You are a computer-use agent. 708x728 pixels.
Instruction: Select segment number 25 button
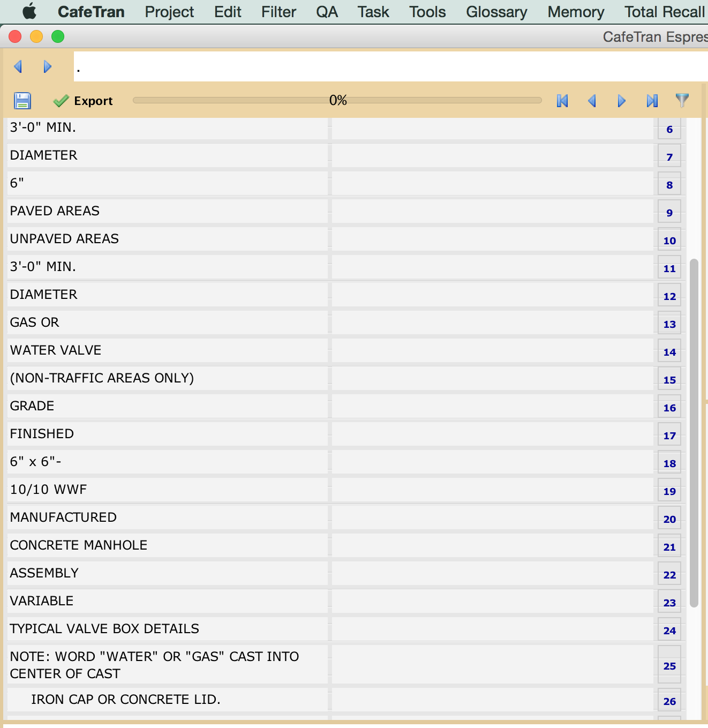669,666
